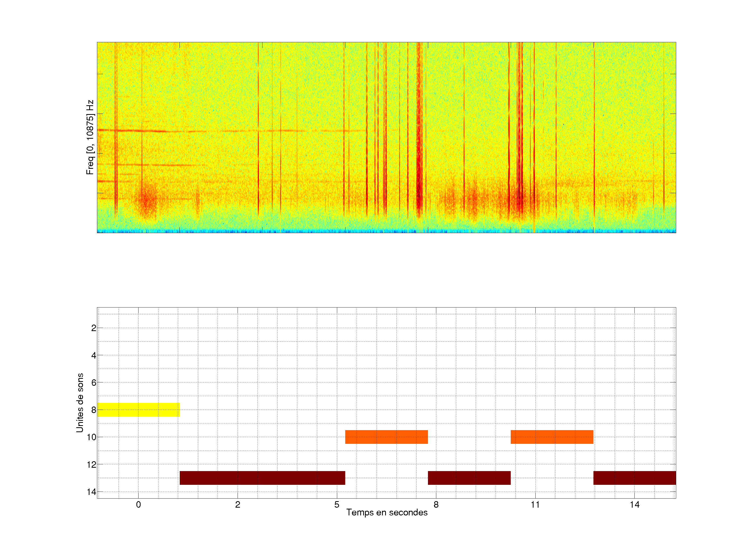Click the longest dark red bar

point(262,478)
